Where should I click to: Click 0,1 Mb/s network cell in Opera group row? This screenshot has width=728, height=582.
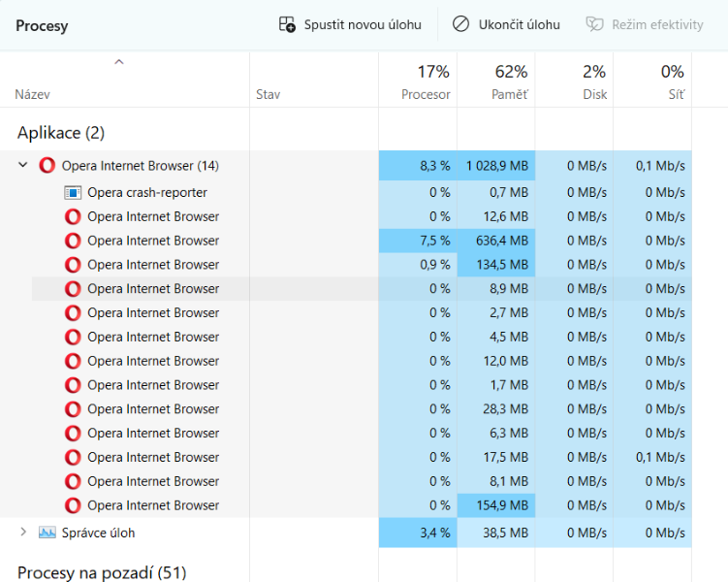coord(652,165)
